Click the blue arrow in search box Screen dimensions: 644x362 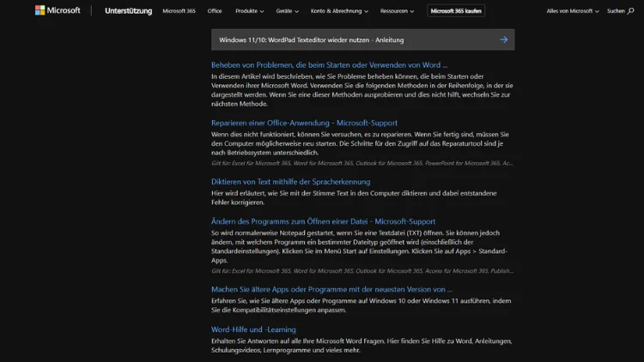503,39
